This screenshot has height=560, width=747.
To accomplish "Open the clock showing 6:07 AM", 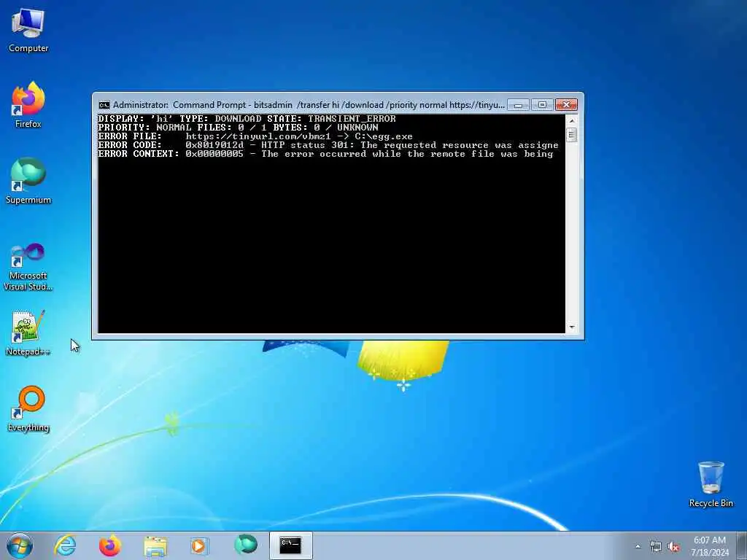I will 710,546.
